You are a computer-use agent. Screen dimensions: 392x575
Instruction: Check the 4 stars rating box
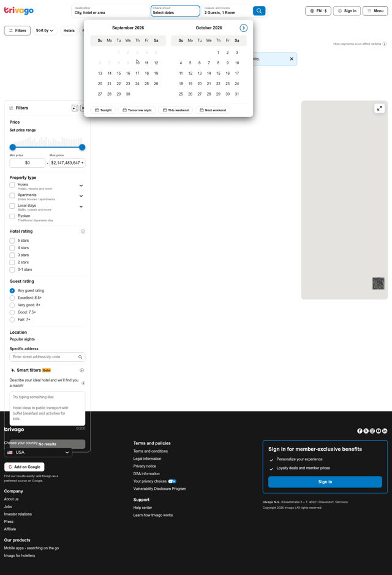12,248
